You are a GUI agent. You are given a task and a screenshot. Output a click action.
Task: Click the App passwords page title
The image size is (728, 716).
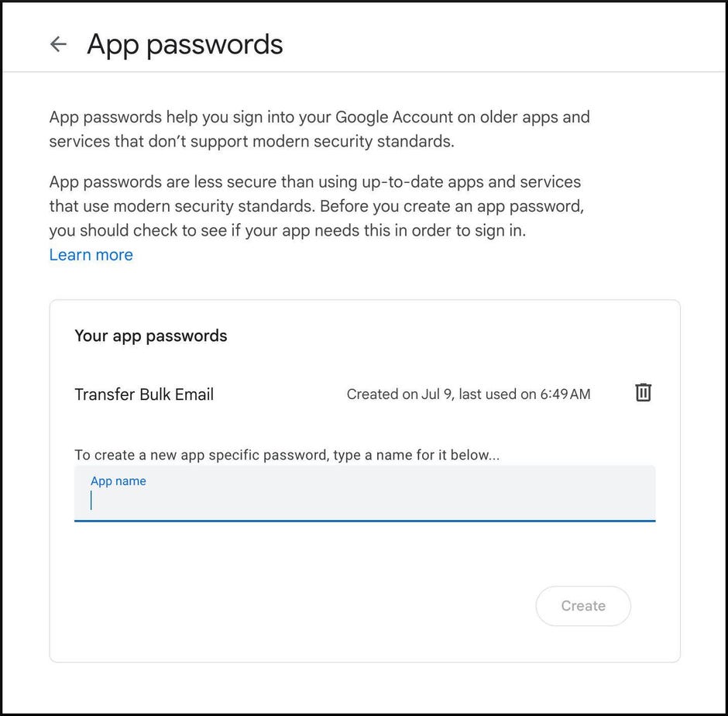(x=184, y=44)
